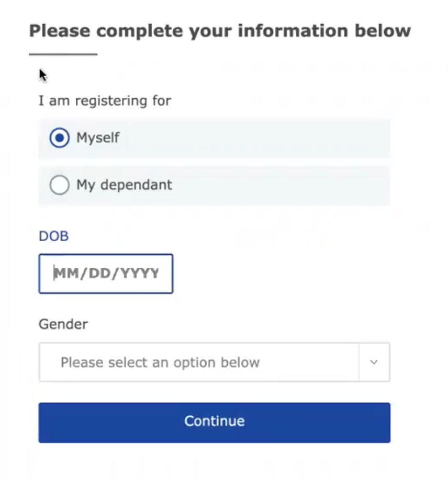Select the Myself radio button
The width and height of the screenshot is (448, 478).
[59, 139]
